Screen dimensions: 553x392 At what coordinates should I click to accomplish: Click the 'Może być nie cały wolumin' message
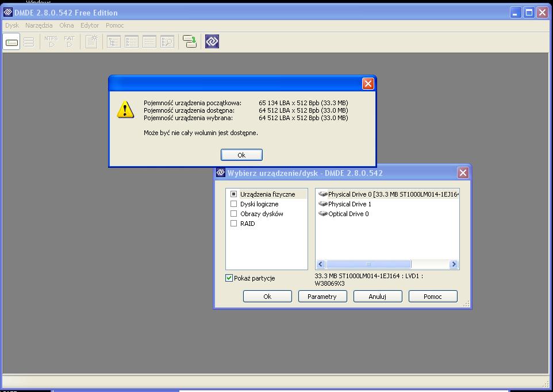pyautogui.click(x=201, y=133)
